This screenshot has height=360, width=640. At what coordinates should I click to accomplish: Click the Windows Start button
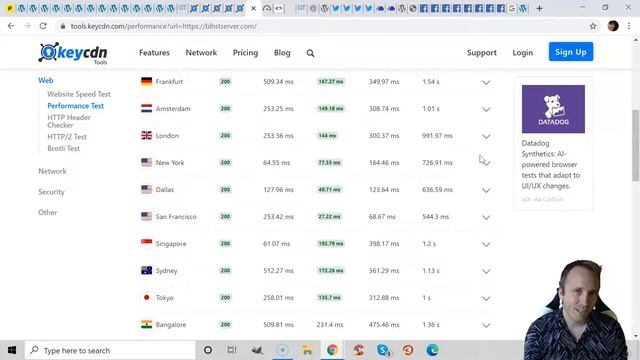[12, 350]
